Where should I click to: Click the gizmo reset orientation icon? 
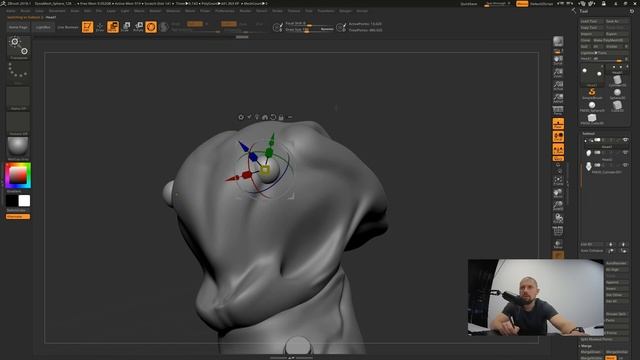[273, 117]
